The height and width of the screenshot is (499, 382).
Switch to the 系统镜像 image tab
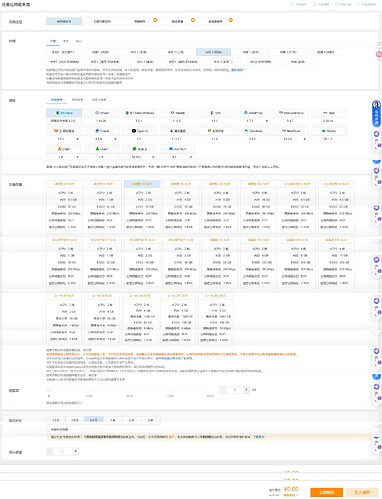(77, 100)
